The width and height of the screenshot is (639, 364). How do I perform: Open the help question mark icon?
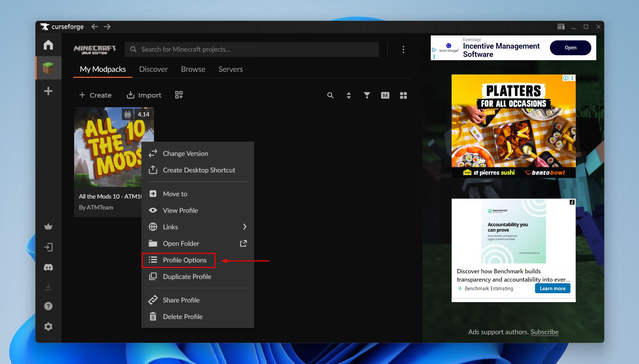48,306
